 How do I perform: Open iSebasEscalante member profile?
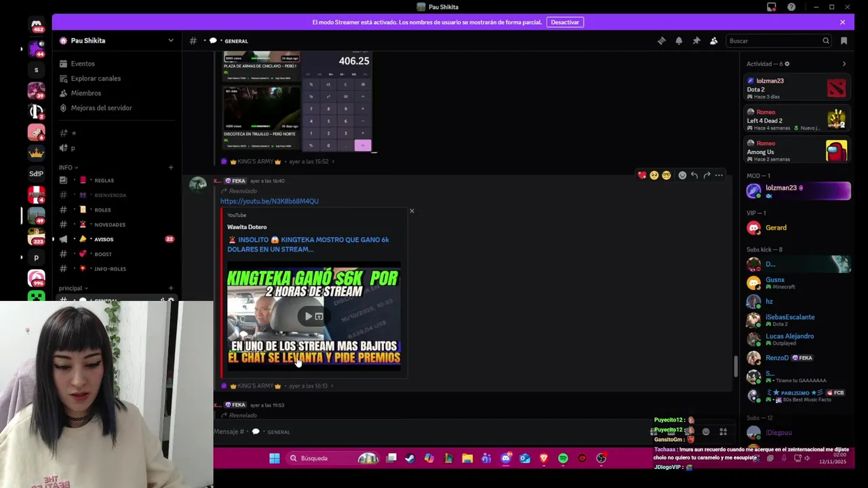[797, 320]
